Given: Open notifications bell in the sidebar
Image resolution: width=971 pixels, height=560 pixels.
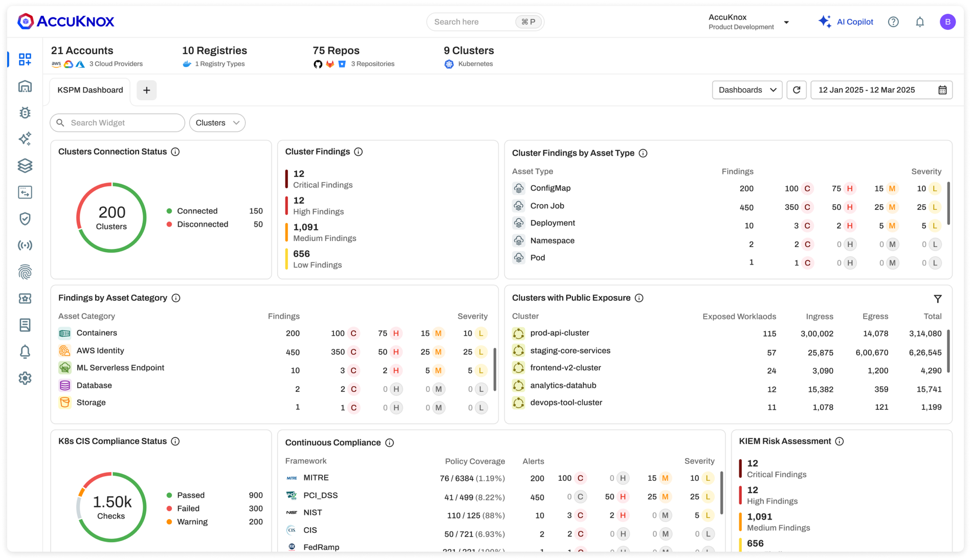Looking at the screenshot, I should pos(25,351).
